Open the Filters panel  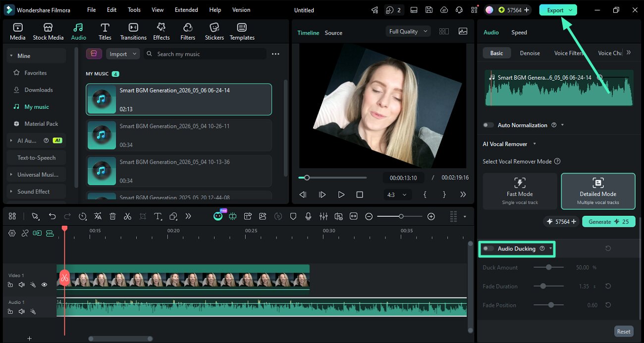[x=188, y=32]
